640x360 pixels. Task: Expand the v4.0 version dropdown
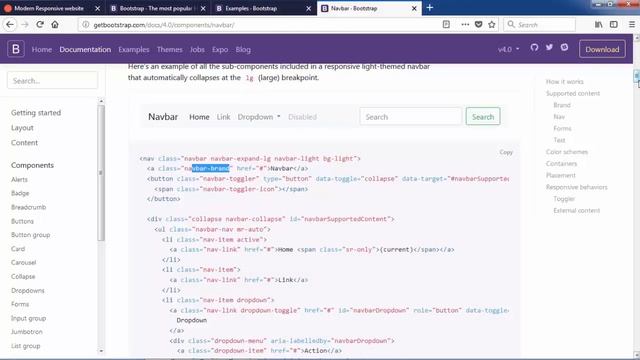coord(509,49)
